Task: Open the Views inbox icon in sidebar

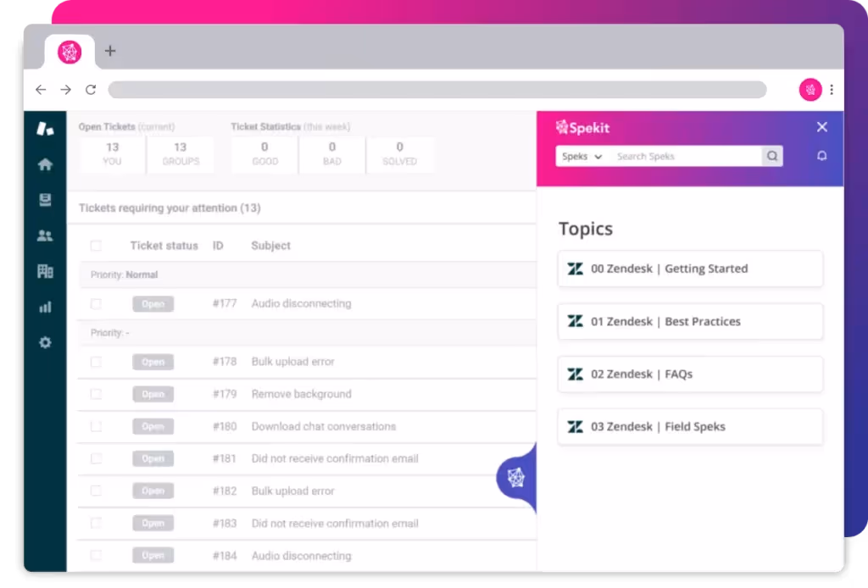Action: click(x=45, y=200)
